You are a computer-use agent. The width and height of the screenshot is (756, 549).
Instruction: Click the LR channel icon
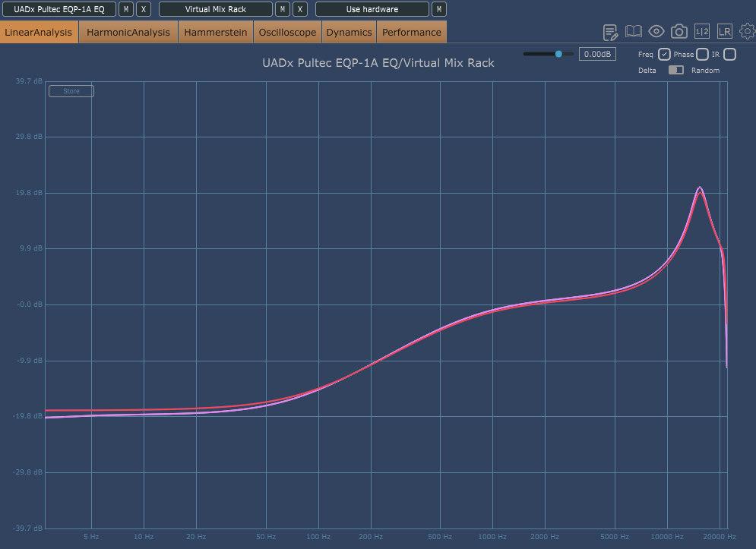(725, 32)
